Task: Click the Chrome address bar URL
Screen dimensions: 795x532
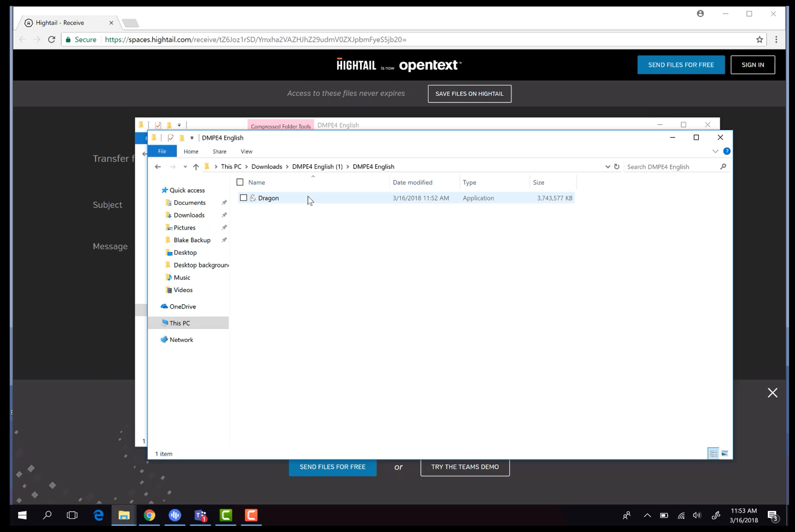Action: pyautogui.click(x=255, y=40)
